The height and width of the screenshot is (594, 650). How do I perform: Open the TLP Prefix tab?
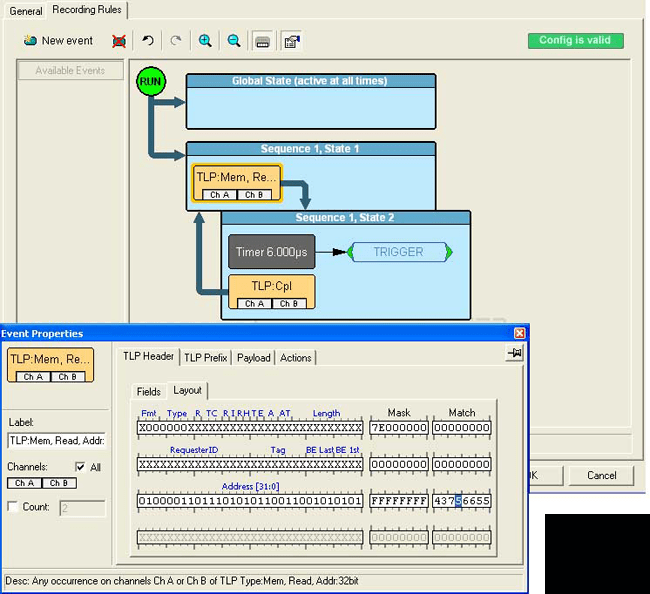206,357
